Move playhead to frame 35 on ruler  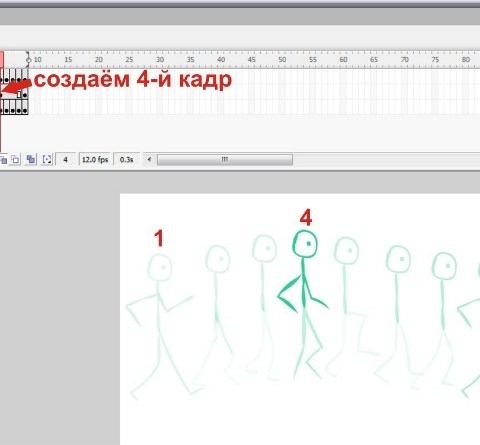(190, 60)
